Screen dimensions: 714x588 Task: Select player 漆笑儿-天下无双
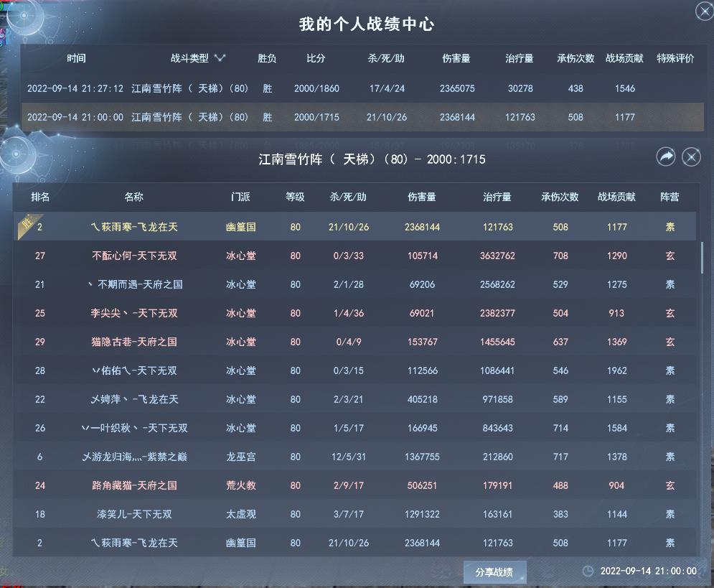[354, 514]
